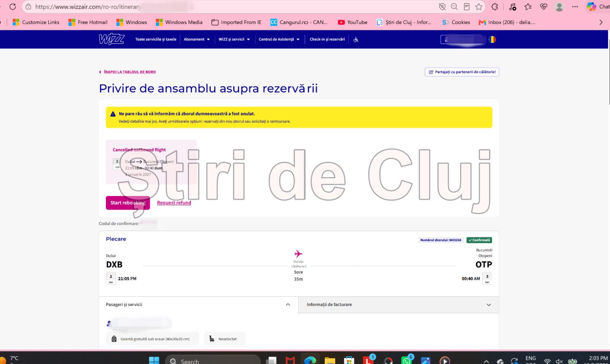The height and width of the screenshot is (364, 610).
Task: Open the reader view icon
Action: (467, 7)
